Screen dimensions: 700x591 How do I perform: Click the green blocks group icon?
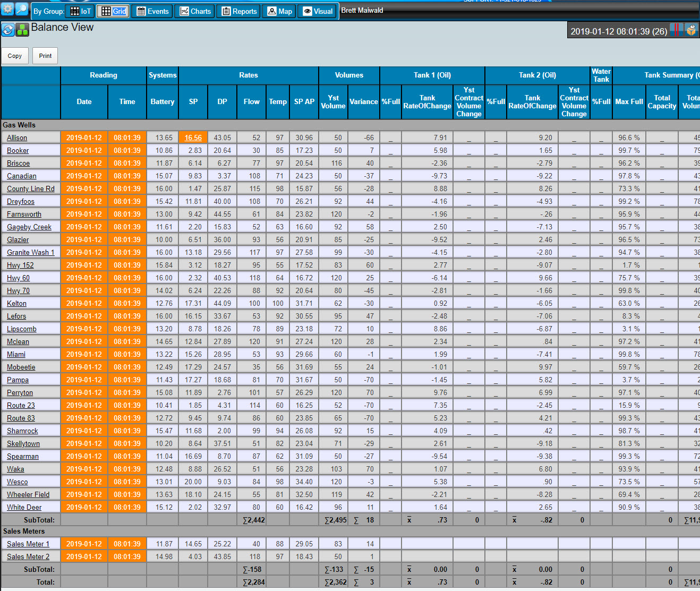(x=22, y=30)
